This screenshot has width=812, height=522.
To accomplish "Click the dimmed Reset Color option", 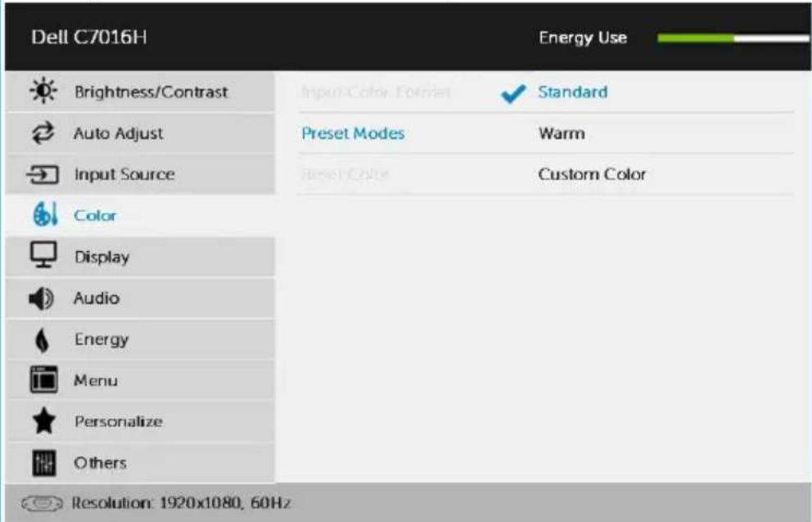I will click(345, 173).
